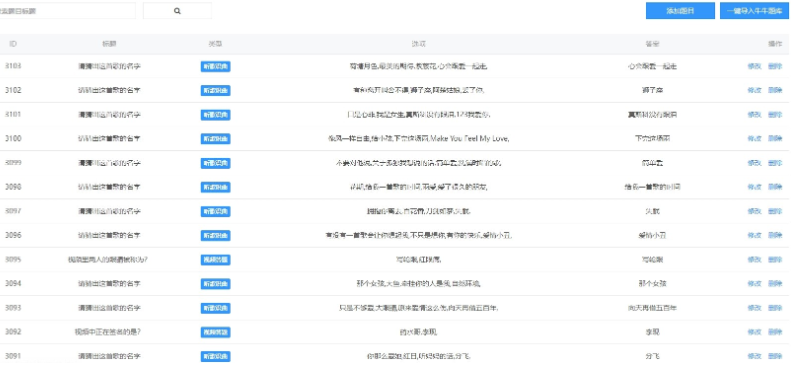
Task: Edit the row with ID 3092
Action: click(x=754, y=332)
